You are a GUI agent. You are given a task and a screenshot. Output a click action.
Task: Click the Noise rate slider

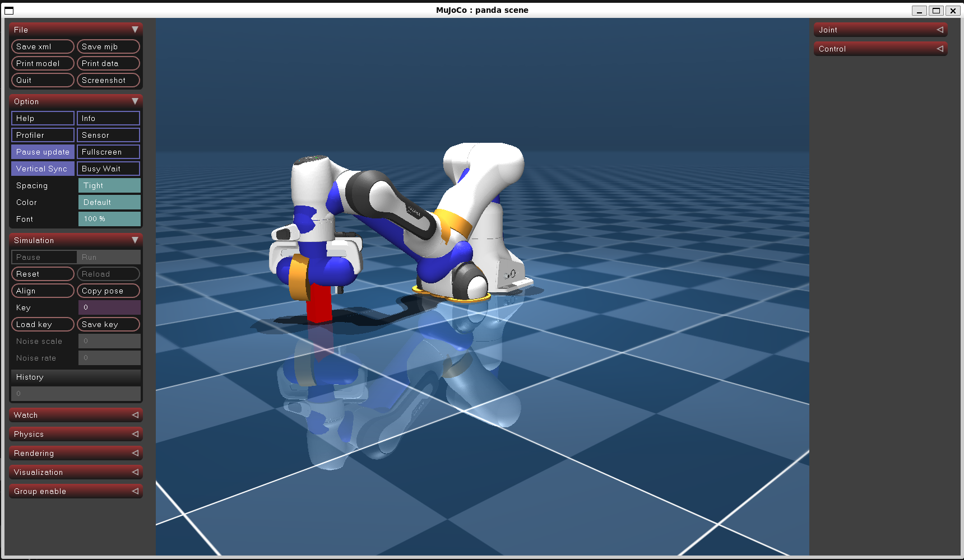pyautogui.click(x=109, y=358)
